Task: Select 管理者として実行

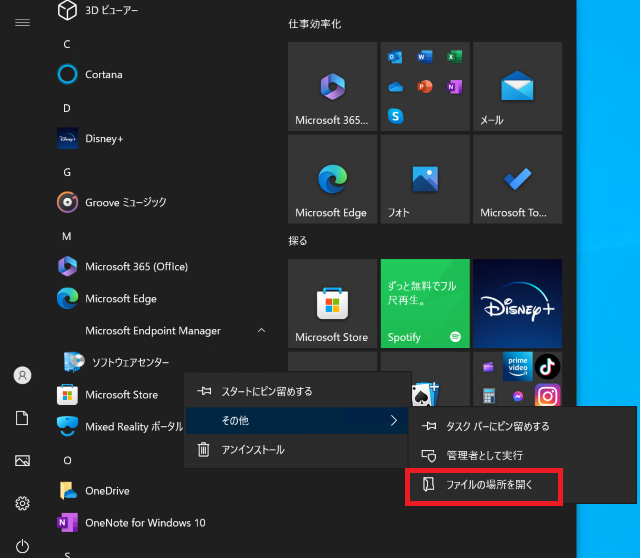Action: [522, 455]
